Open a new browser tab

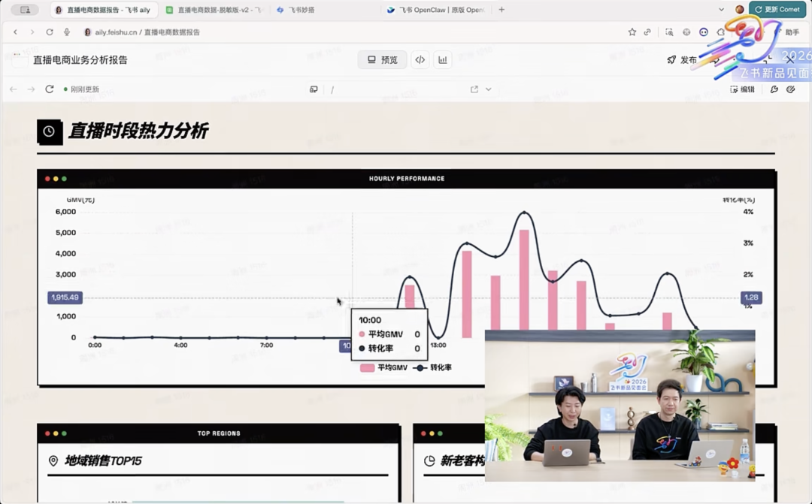pyautogui.click(x=501, y=10)
